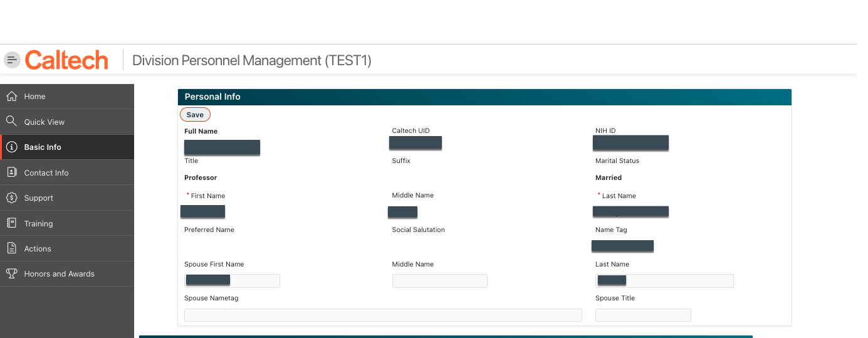Go to Actions in the sidebar
The height and width of the screenshot is (338, 868).
(x=38, y=249)
